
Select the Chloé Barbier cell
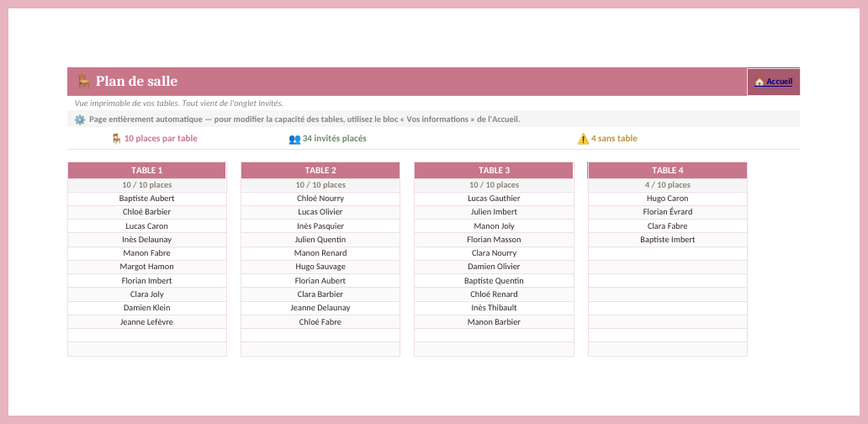point(146,212)
